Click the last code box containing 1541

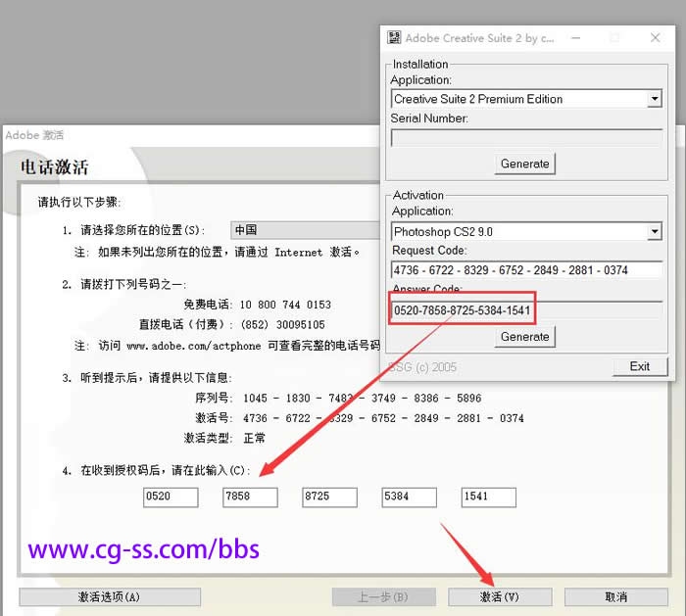click(x=488, y=498)
